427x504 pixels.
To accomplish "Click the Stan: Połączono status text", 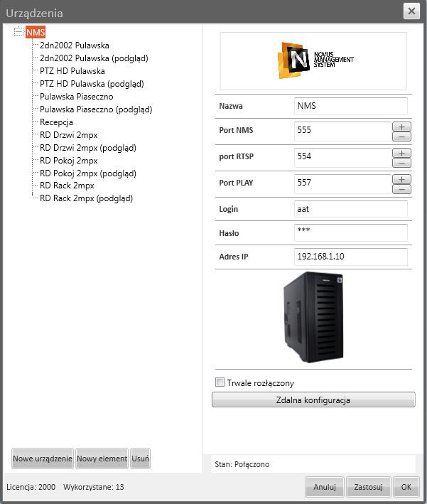I will pyautogui.click(x=242, y=464).
